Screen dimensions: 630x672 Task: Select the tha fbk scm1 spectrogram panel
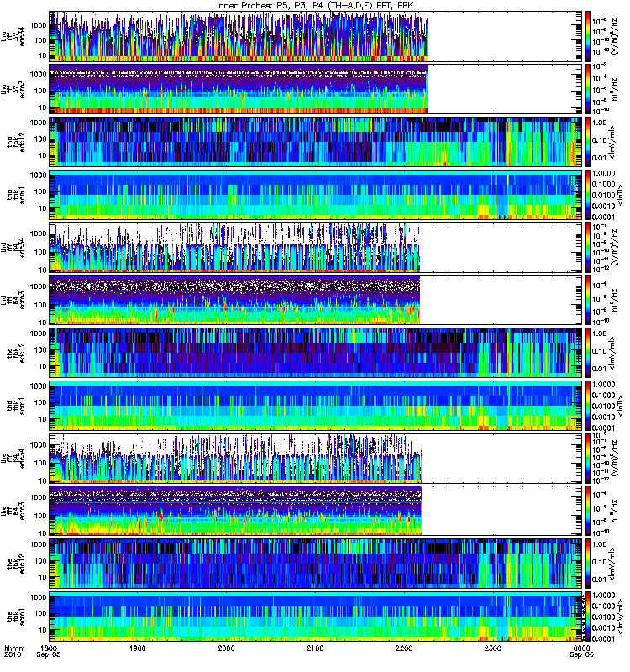pyautogui.click(x=316, y=195)
